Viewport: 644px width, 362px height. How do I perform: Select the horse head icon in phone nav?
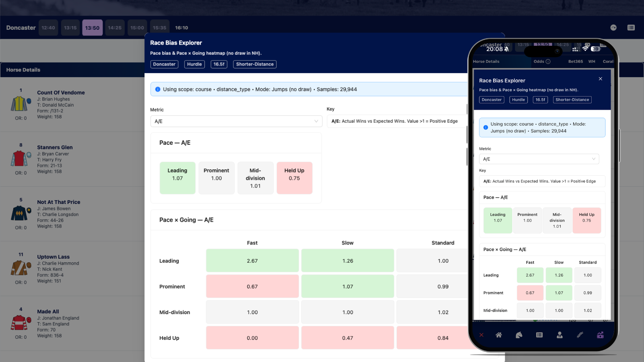click(x=519, y=335)
